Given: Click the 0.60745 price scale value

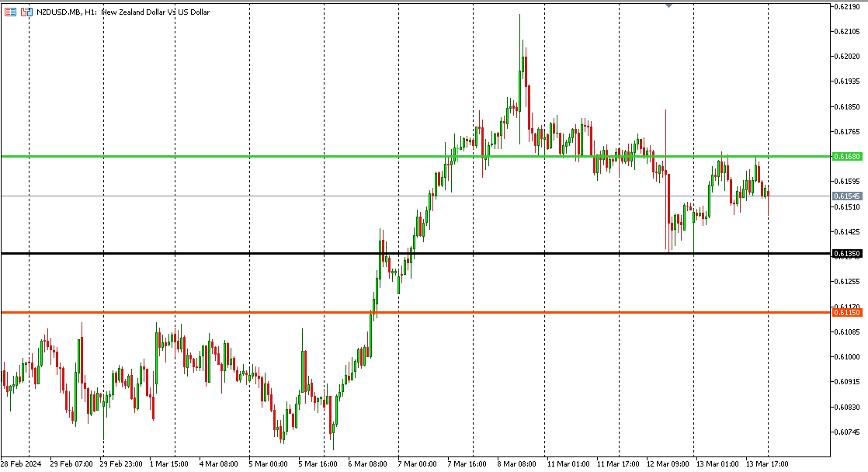Looking at the screenshot, I should (x=847, y=432).
